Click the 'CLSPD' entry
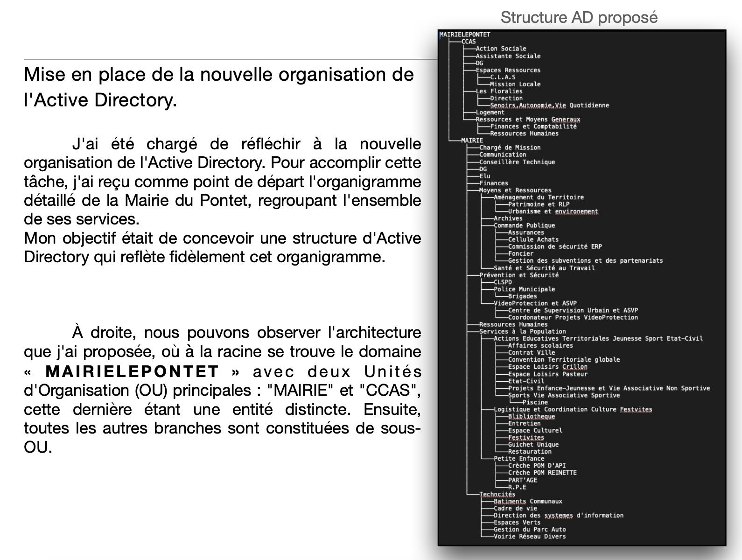742x560 pixels. pyautogui.click(x=503, y=282)
